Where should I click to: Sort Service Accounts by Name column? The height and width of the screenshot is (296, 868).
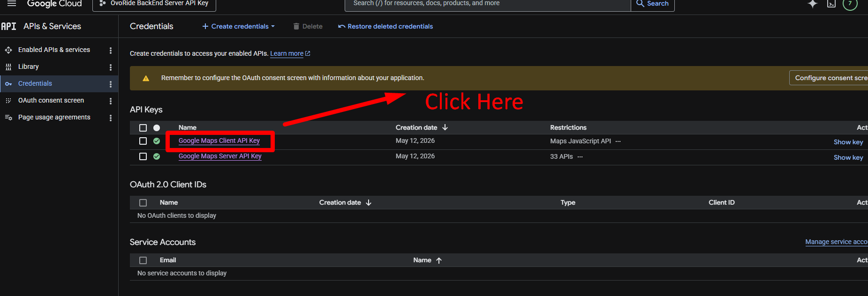[x=427, y=260]
